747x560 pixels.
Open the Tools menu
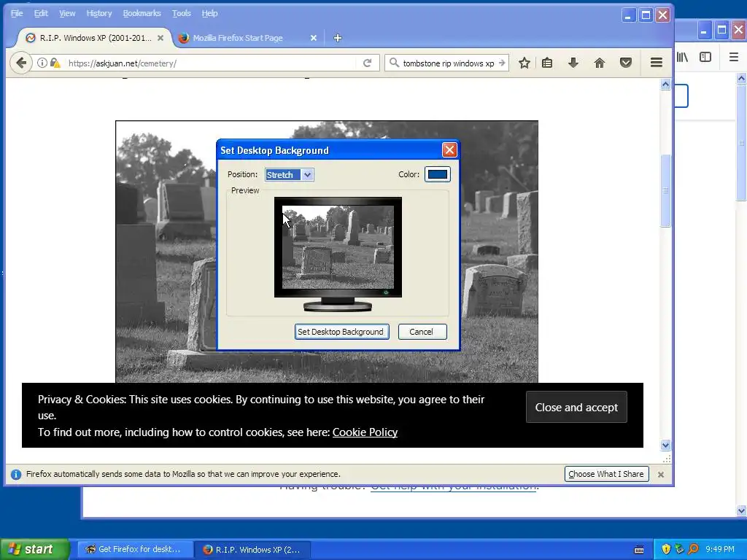[x=182, y=13]
